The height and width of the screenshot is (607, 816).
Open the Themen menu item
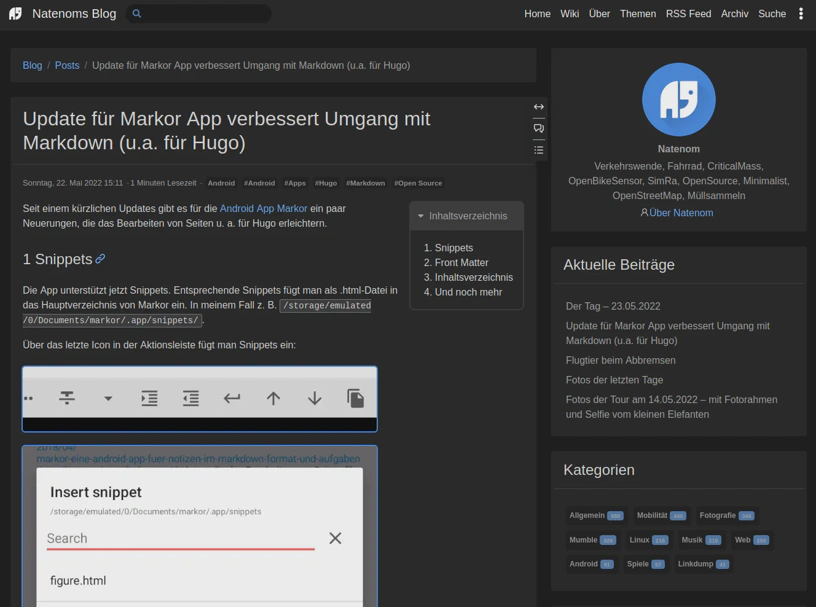[x=638, y=14]
